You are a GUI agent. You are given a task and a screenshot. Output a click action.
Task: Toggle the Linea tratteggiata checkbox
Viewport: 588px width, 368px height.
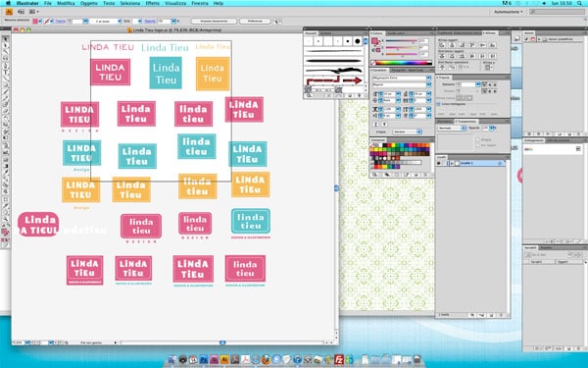[439, 104]
